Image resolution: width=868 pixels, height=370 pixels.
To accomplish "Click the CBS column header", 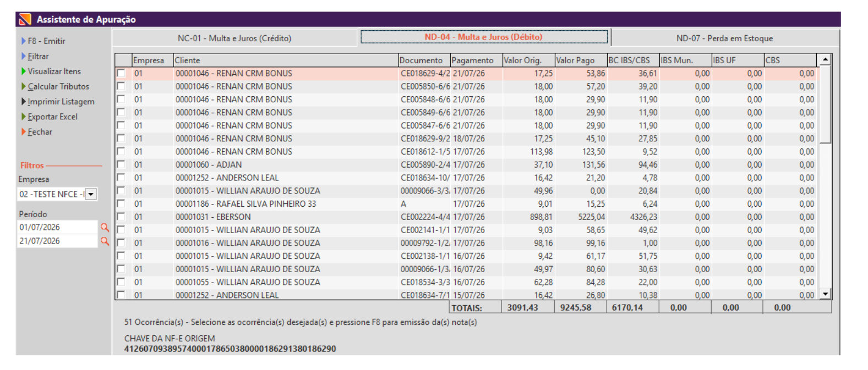I will click(790, 60).
